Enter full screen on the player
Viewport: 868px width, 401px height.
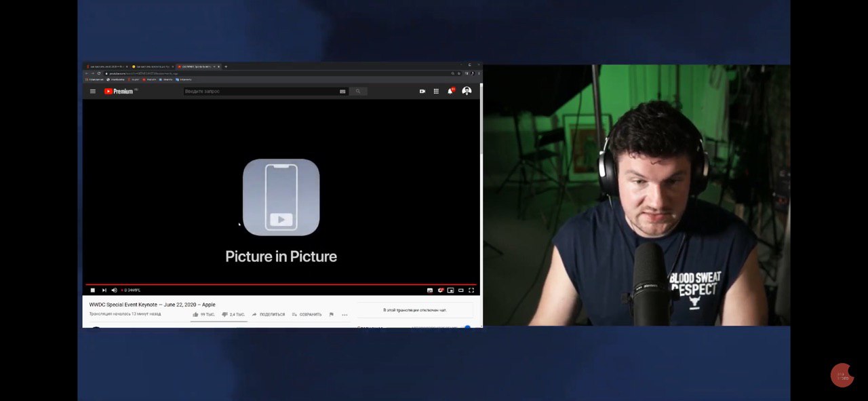[471, 290]
